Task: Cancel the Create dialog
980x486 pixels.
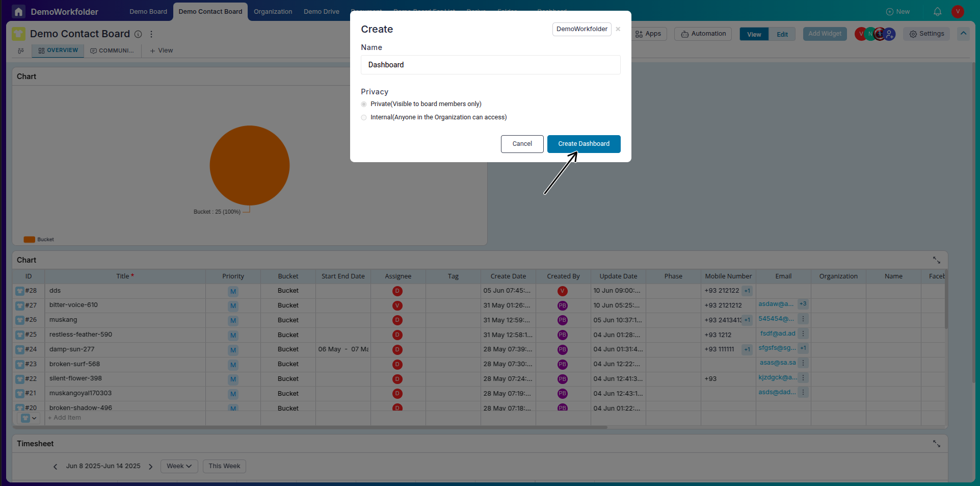Action: [x=522, y=144]
